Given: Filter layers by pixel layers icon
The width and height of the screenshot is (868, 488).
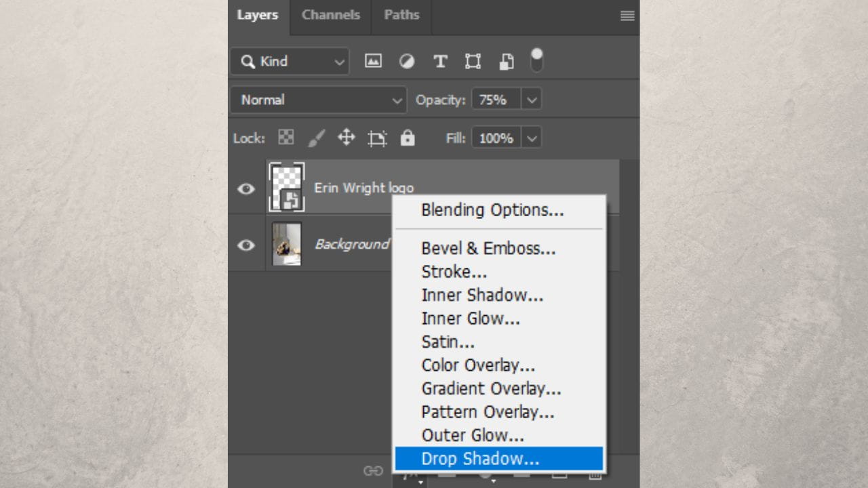Looking at the screenshot, I should (x=373, y=61).
